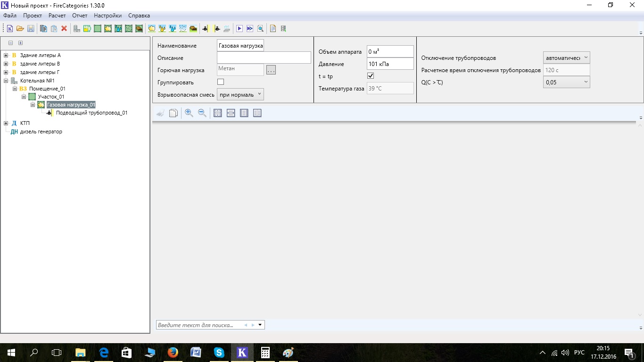Image resolution: width=644 pixels, height=362 pixels.
Task: Expand the КТП tree node
Action: click(x=6, y=123)
